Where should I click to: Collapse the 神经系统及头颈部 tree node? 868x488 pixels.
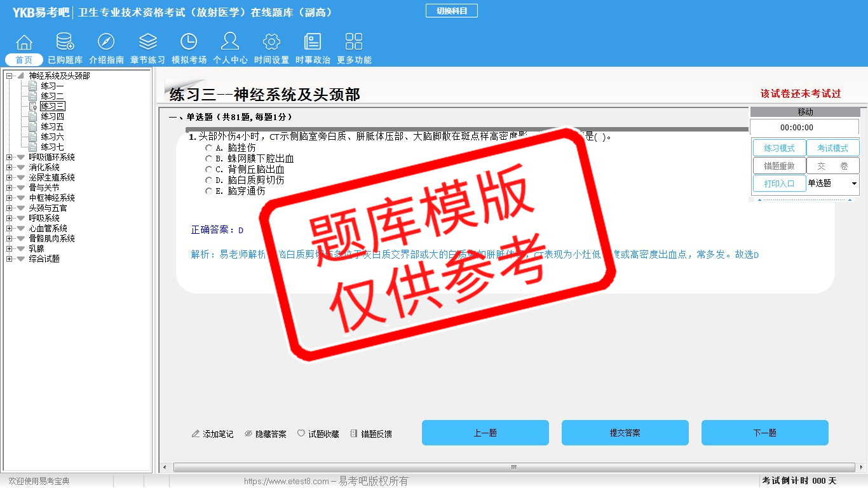click(10, 76)
